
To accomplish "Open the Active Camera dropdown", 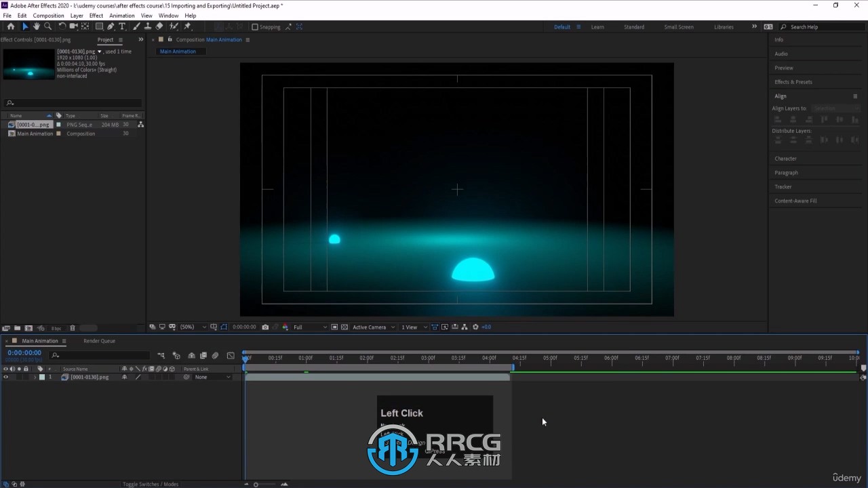I will (x=374, y=327).
